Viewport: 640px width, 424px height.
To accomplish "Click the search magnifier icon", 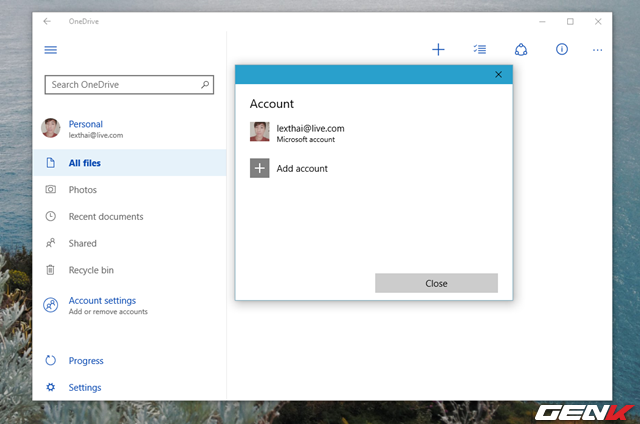I will tap(205, 84).
